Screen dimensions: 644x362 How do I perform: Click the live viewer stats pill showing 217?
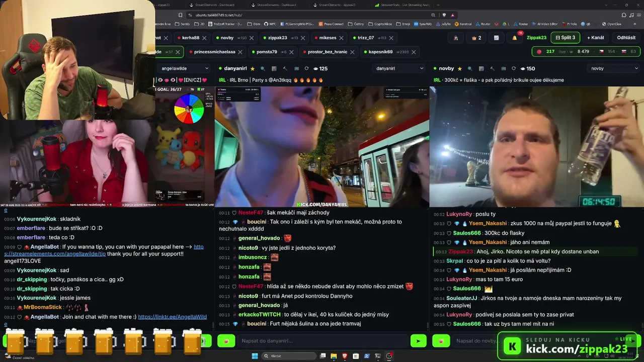(x=586, y=52)
